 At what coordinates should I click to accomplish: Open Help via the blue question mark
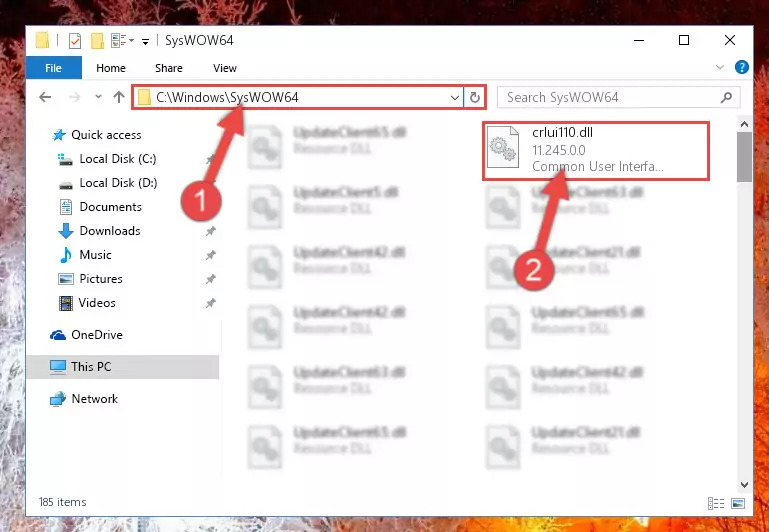(x=742, y=67)
